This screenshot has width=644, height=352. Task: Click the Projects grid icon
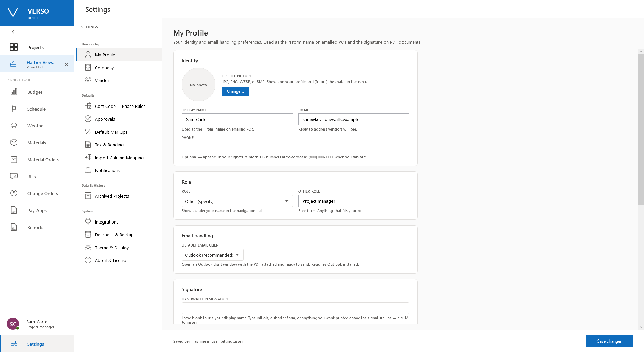(x=14, y=47)
